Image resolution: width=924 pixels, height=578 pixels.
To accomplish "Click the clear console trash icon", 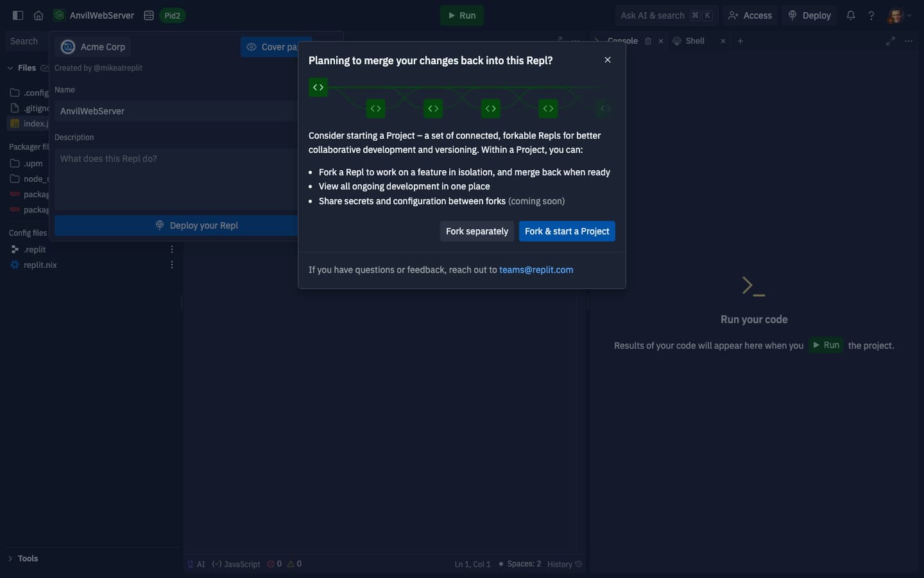I will [x=647, y=41].
